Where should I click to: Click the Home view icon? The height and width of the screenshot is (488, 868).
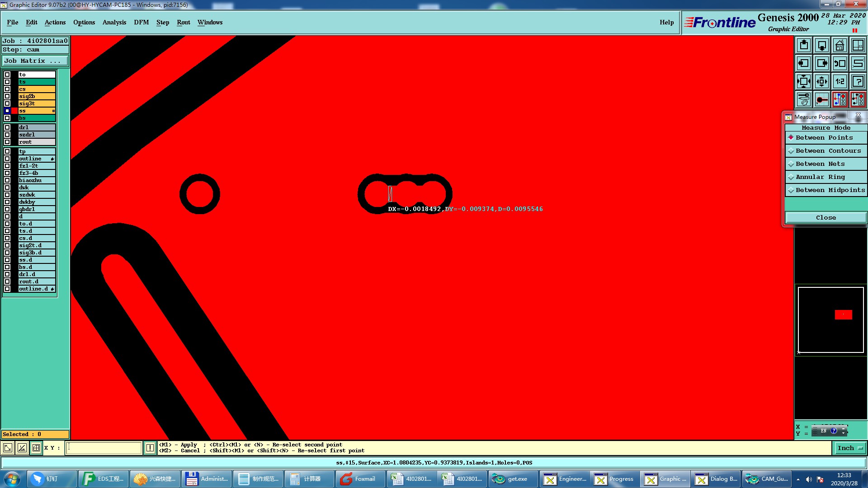click(x=840, y=45)
